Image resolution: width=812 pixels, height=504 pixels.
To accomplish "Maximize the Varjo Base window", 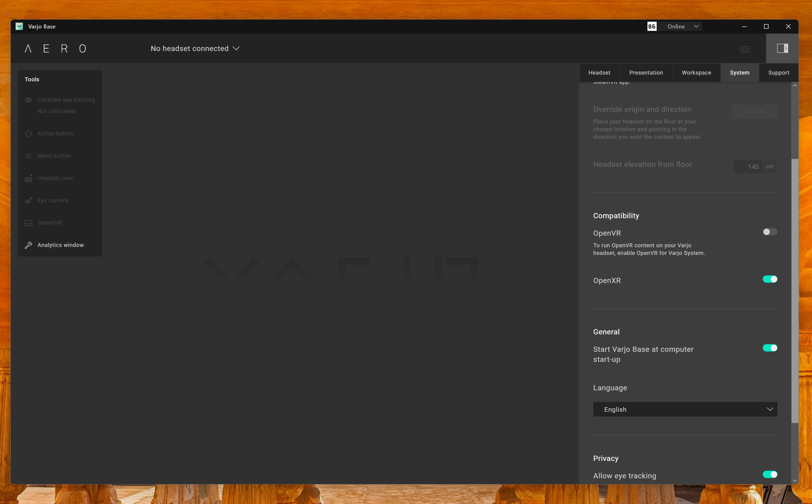I will [766, 26].
